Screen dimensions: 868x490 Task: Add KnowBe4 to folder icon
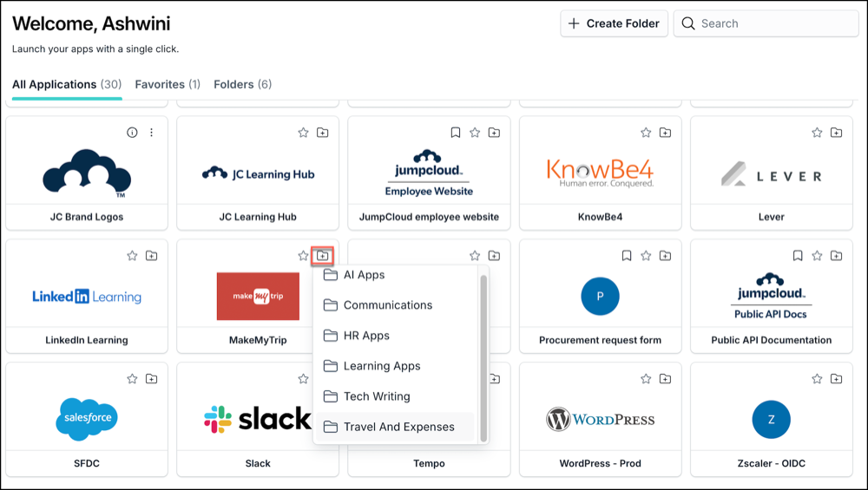point(666,132)
